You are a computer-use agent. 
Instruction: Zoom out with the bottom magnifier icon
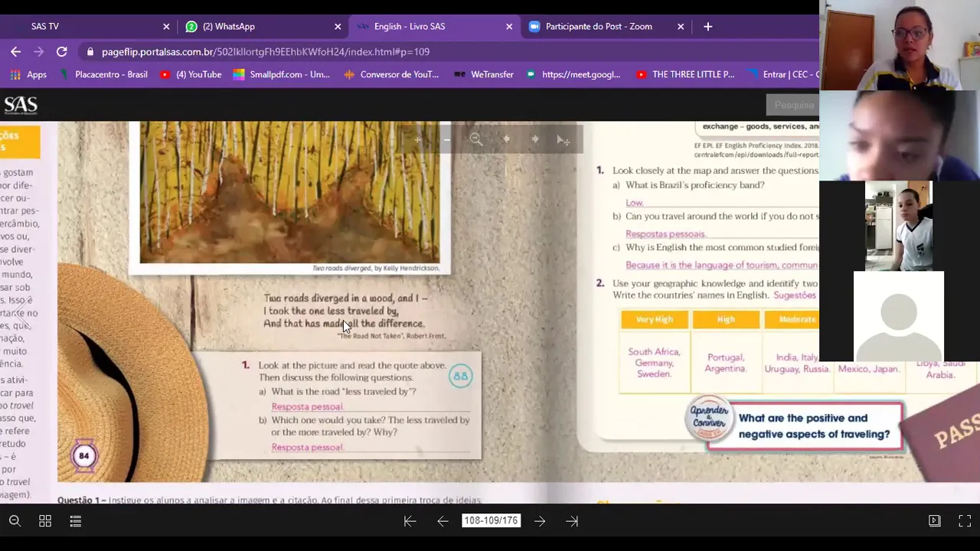(15, 521)
